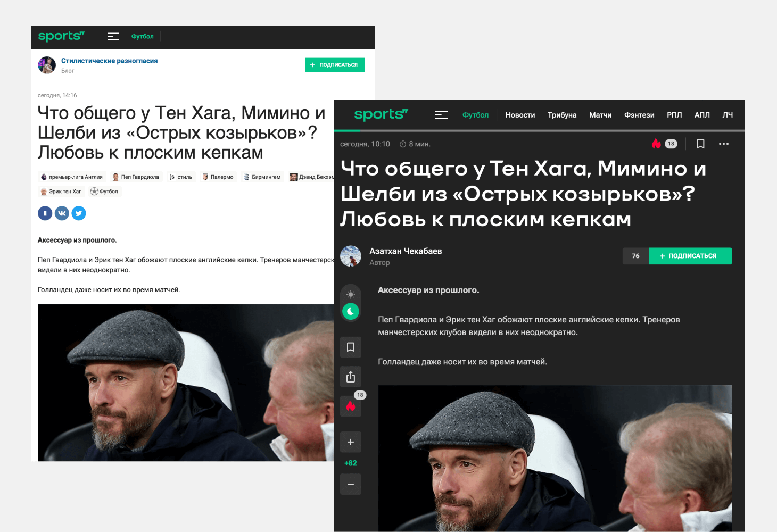Open the Новости menu item
This screenshot has width=777, height=532.
520,115
